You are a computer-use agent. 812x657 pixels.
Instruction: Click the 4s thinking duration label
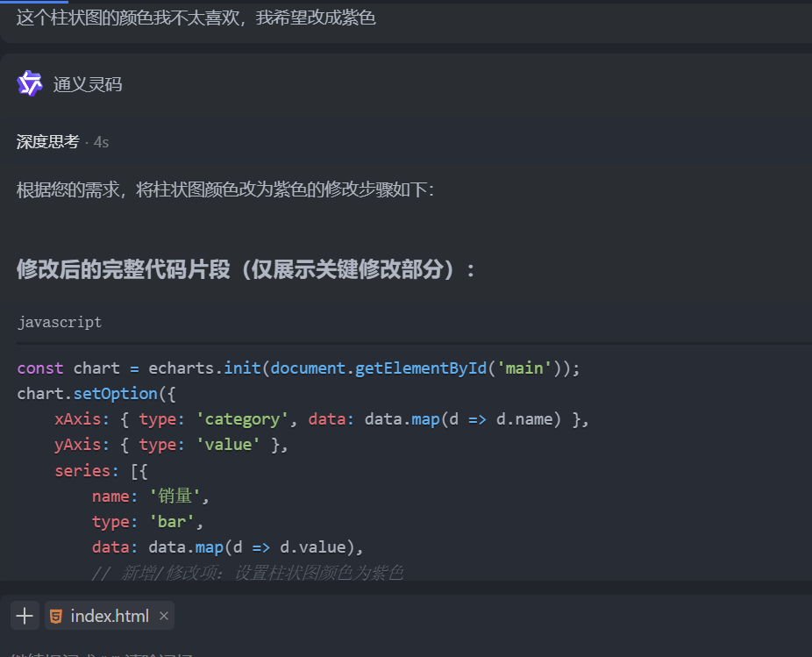[101, 142]
